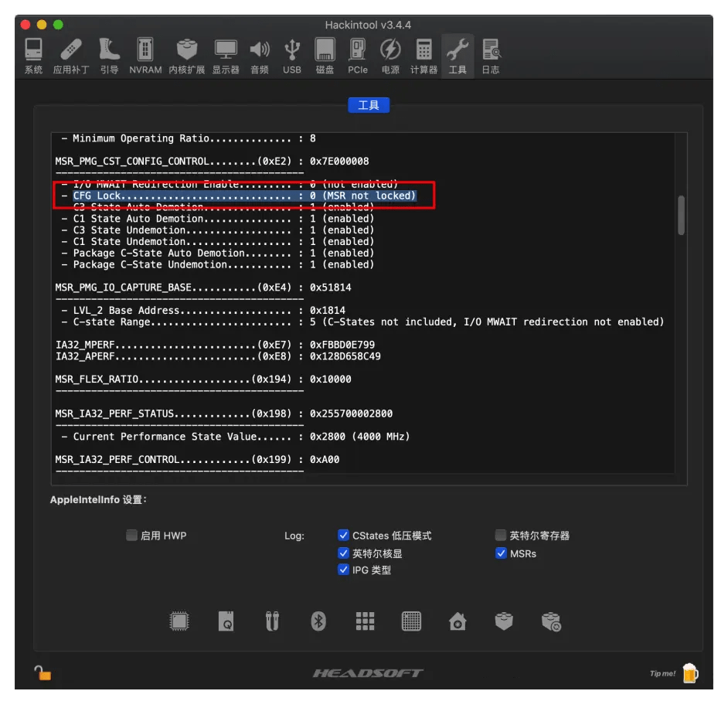Open the NVRAM toolbar section
Image resolution: width=728 pixels, height=708 pixels.
tap(145, 56)
